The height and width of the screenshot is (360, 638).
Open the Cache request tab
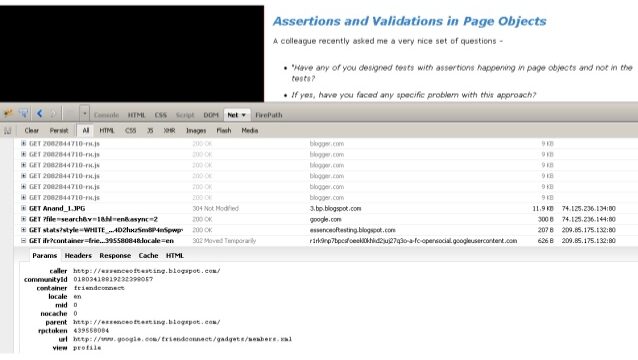(x=148, y=255)
